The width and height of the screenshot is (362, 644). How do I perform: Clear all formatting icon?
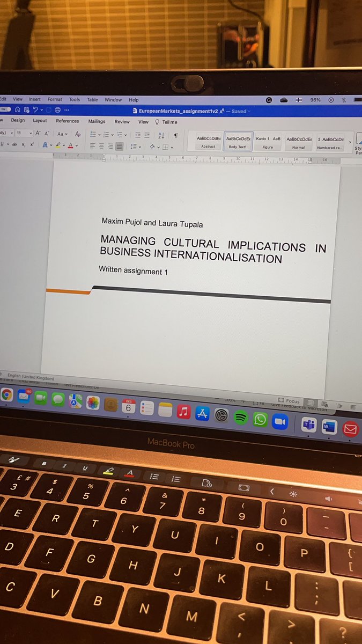[78, 134]
